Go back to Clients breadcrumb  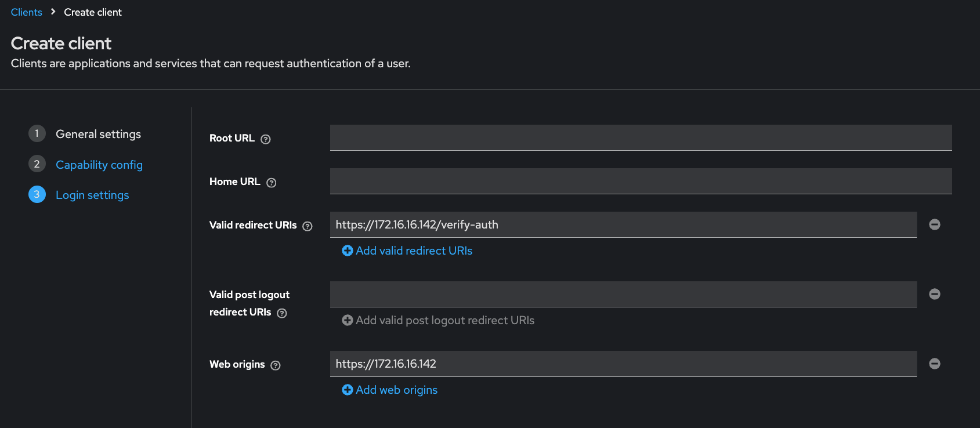click(27, 12)
